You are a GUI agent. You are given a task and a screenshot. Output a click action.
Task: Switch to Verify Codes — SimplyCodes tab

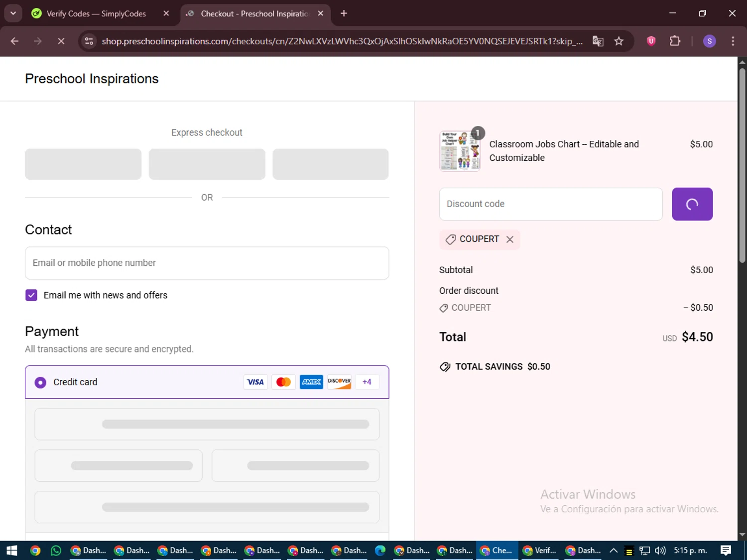coord(96,14)
